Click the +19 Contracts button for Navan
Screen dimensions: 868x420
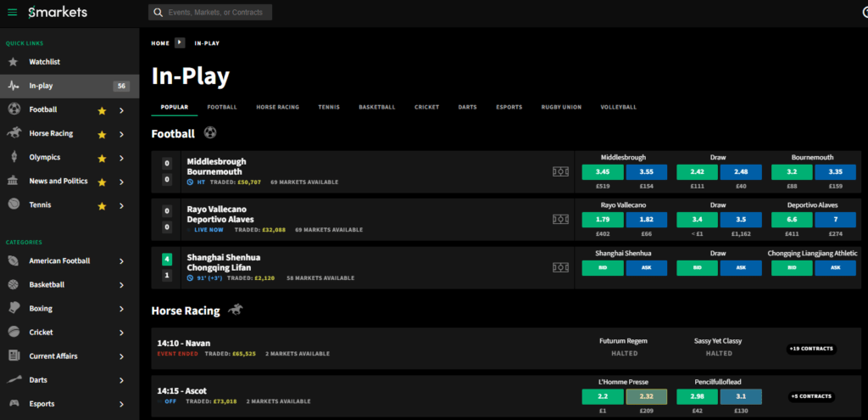[x=811, y=349]
